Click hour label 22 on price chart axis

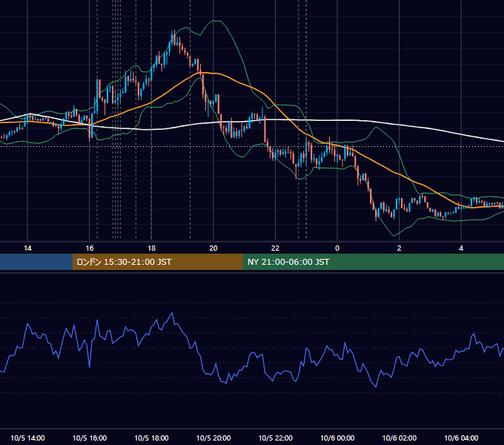[275, 248]
